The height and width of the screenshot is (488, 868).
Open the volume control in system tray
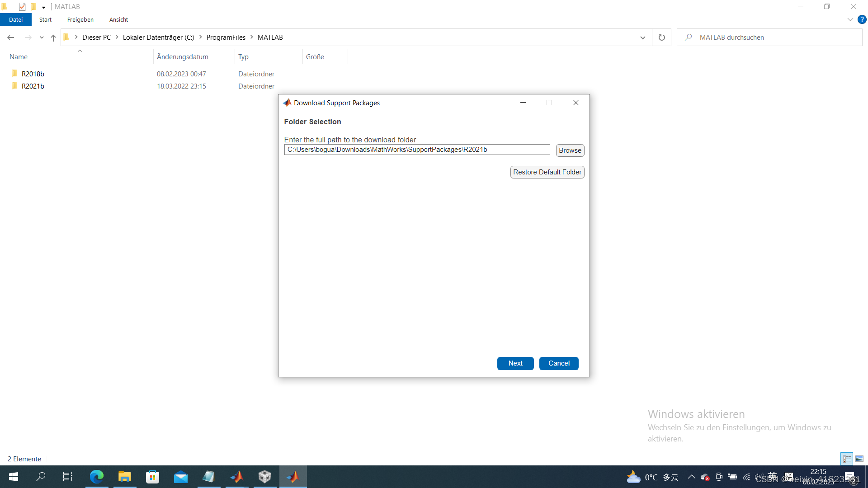759,477
